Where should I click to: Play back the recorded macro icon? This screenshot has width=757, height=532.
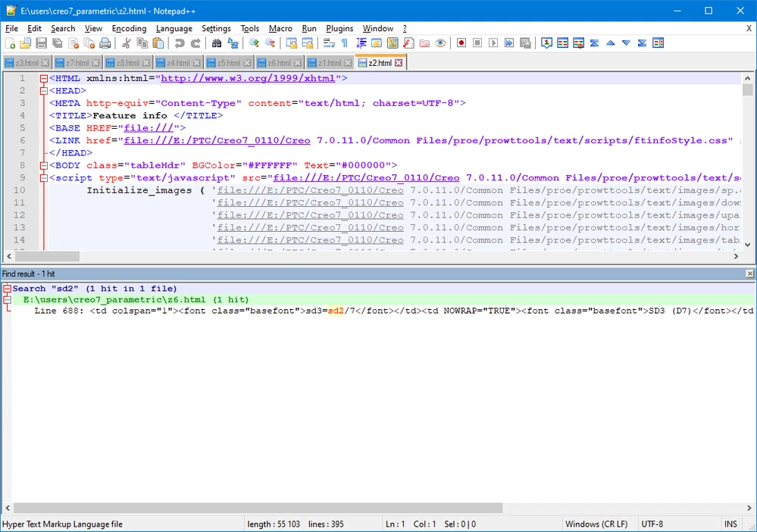[x=493, y=43]
